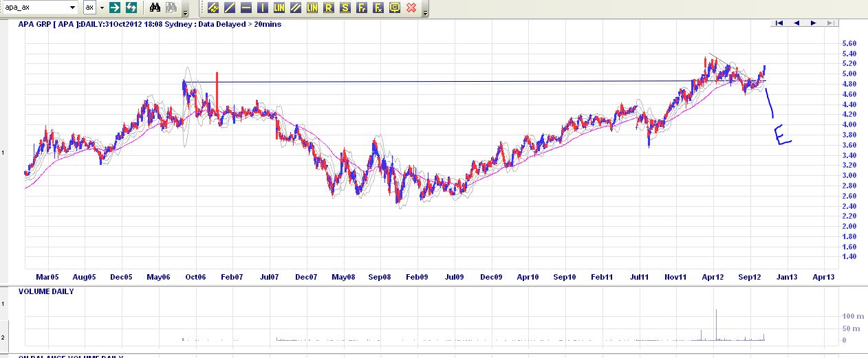This screenshot has width=868, height=358.
Task: Click the Nov11 date axis label
Action: [675, 277]
